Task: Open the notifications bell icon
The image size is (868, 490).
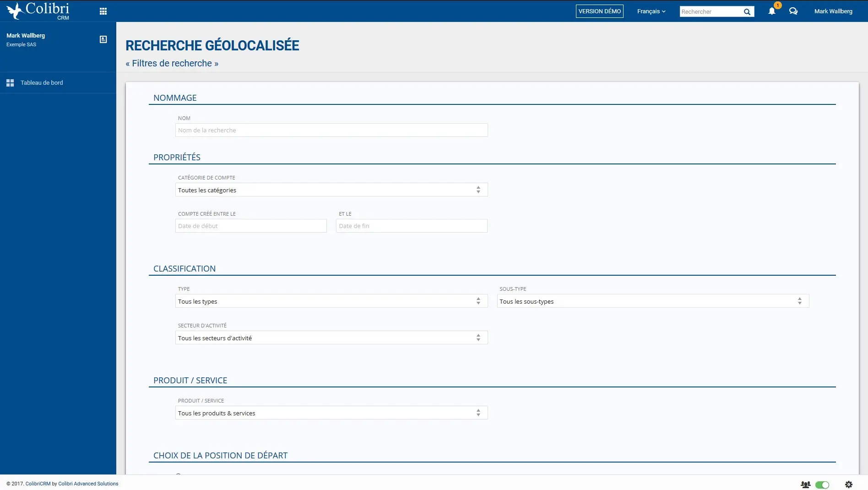Action: (772, 11)
